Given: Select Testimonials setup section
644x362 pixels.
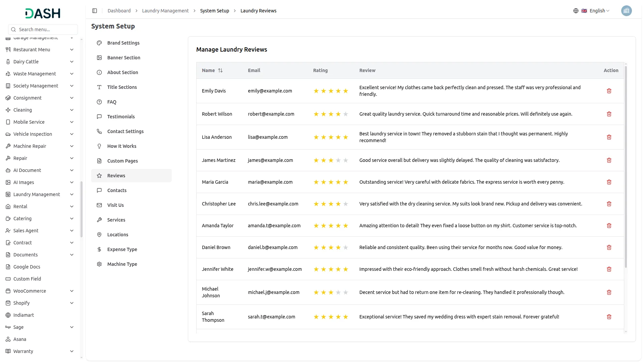Looking at the screenshot, I should pyautogui.click(x=131, y=117).
